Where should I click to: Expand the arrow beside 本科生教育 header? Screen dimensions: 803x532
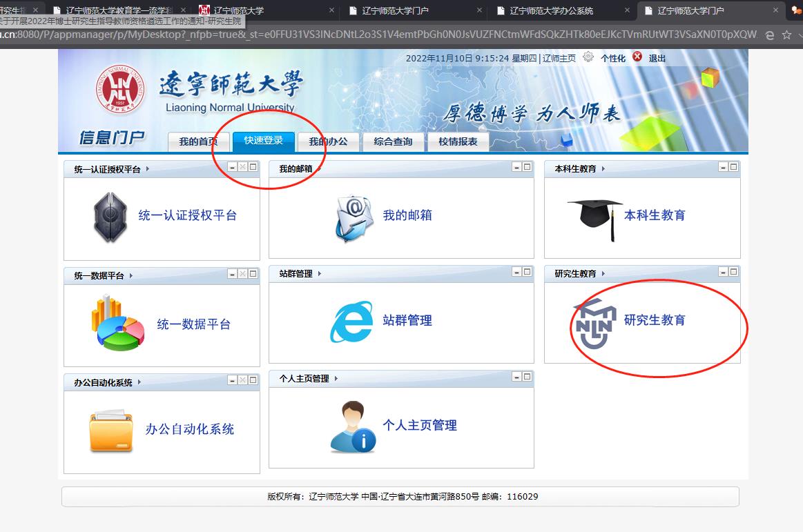pyautogui.click(x=603, y=168)
